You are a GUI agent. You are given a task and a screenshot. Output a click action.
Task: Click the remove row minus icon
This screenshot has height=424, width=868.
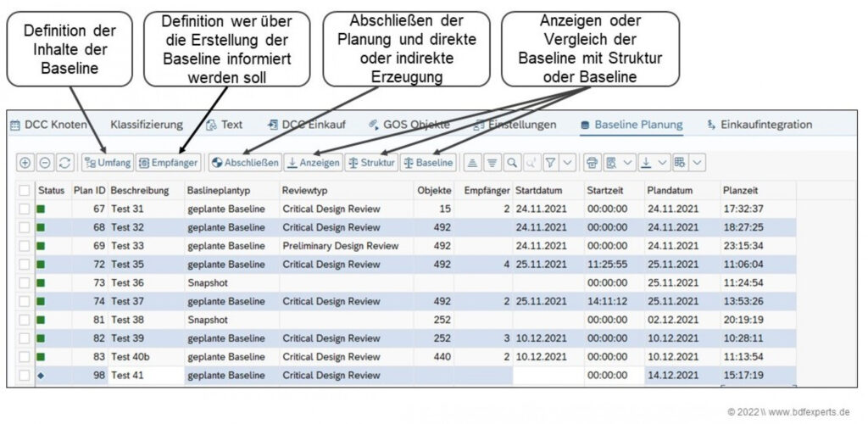[45, 163]
